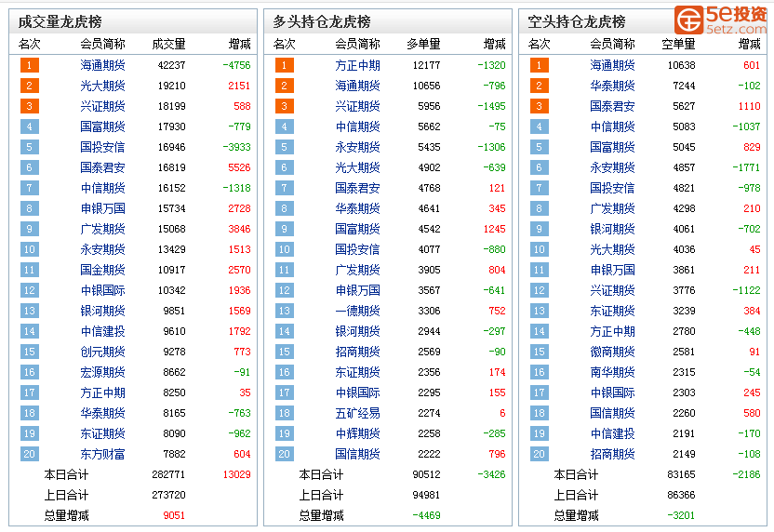
Task: Open 海通期货 in the 多头持仓龙虎榜 table
Action: [358, 86]
